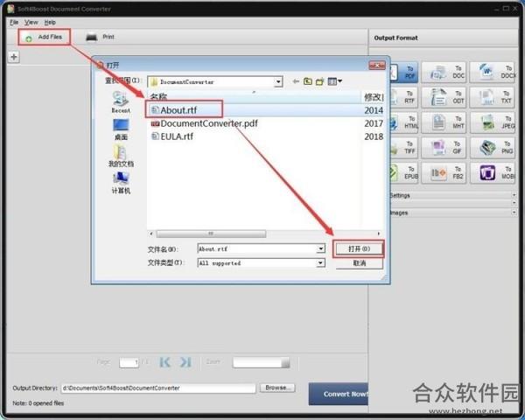Close the 打开 open dialog
This screenshot has width=525, height=420.
pos(377,66)
